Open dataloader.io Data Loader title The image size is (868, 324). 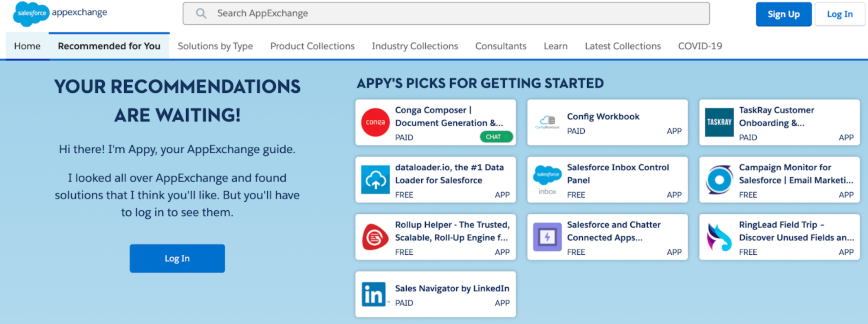click(449, 174)
